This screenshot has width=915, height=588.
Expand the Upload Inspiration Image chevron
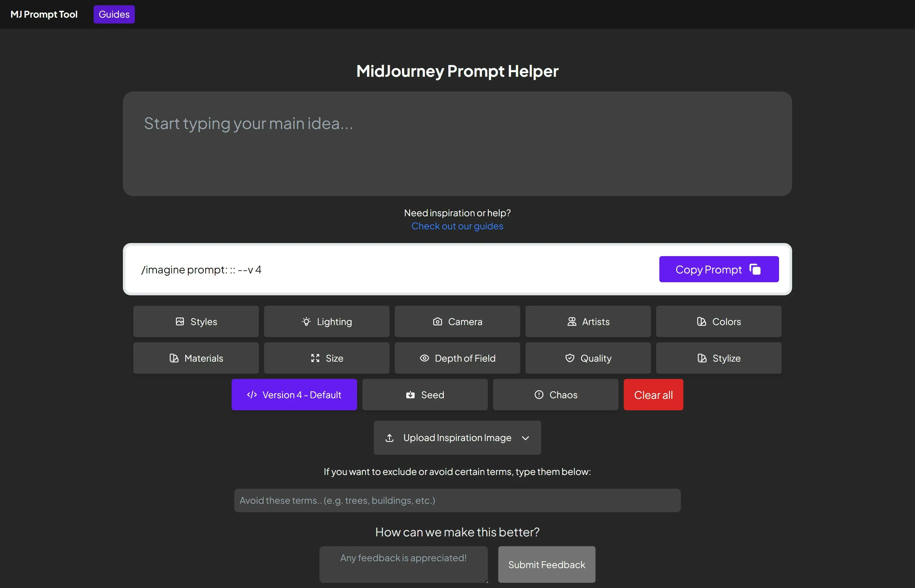tap(525, 438)
